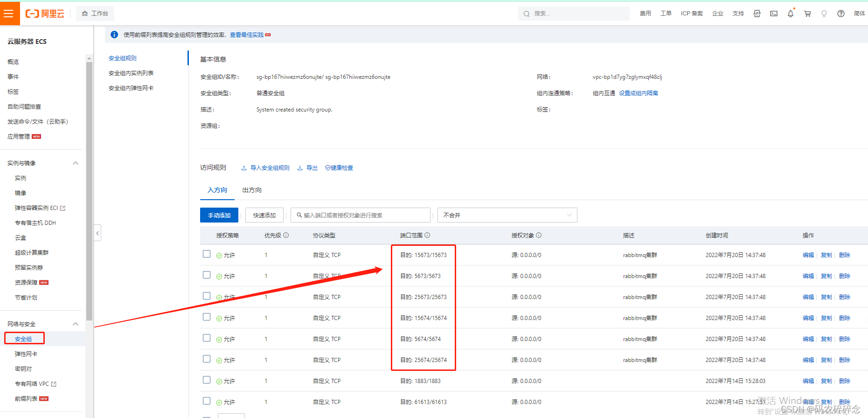Click the home icon in 工作台 button

[x=85, y=14]
